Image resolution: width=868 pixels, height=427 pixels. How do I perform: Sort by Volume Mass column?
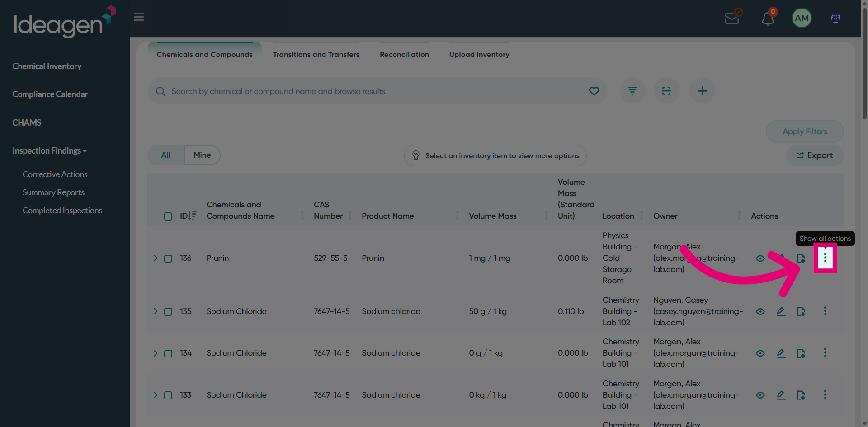pos(546,216)
